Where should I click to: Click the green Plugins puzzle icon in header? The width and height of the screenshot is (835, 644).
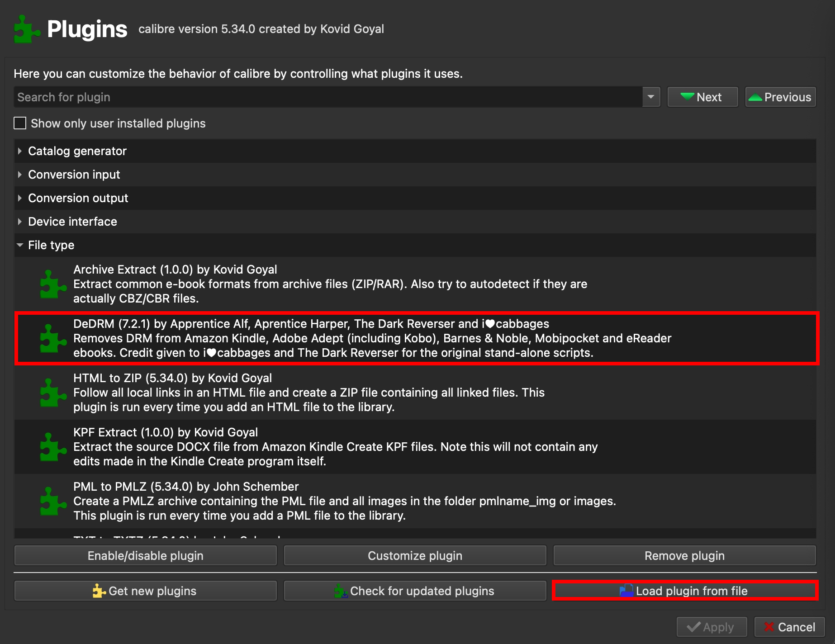coord(27,29)
